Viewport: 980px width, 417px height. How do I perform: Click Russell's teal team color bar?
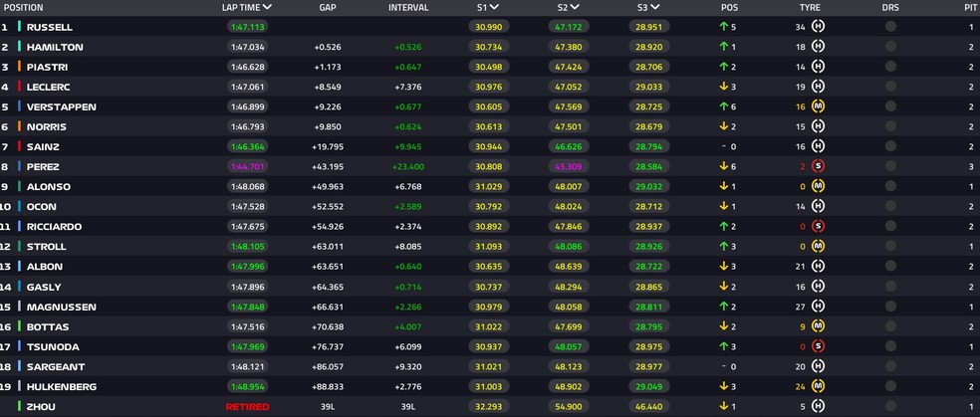19,27
